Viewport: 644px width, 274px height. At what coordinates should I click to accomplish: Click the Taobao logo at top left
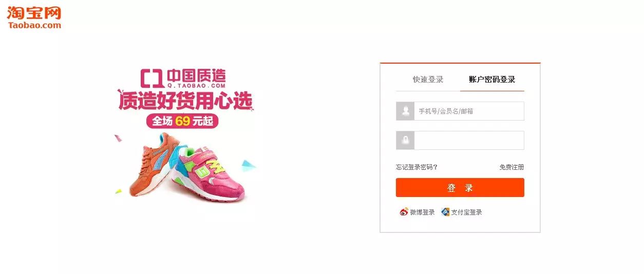click(x=34, y=17)
